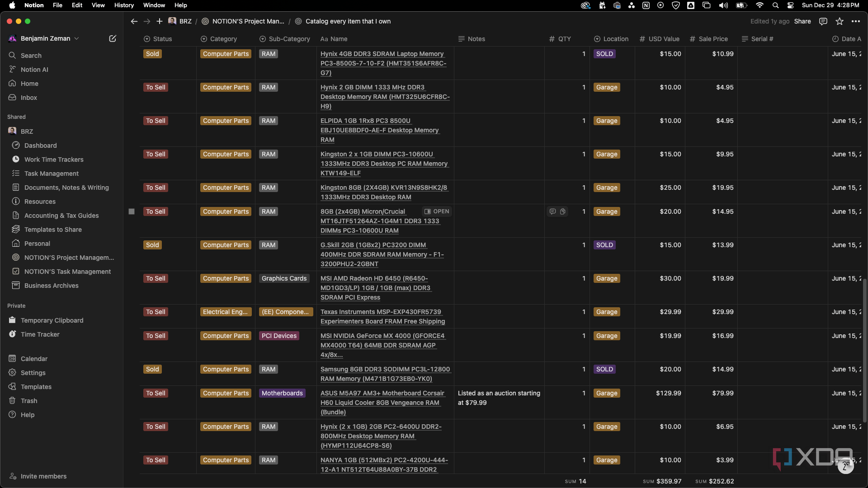Screen dimensions: 868x488
Task: Click the comment icon in Micron/Crucial row
Action: pyautogui.click(x=552, y=211)
